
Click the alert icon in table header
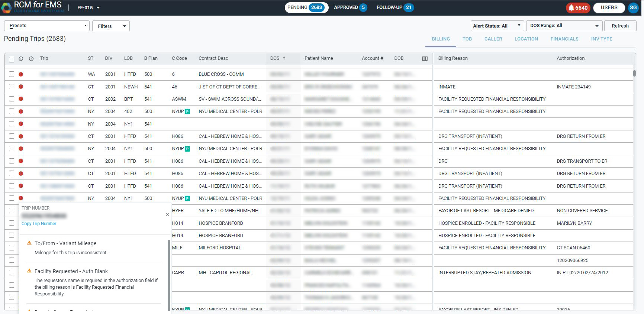click(21, 59)
